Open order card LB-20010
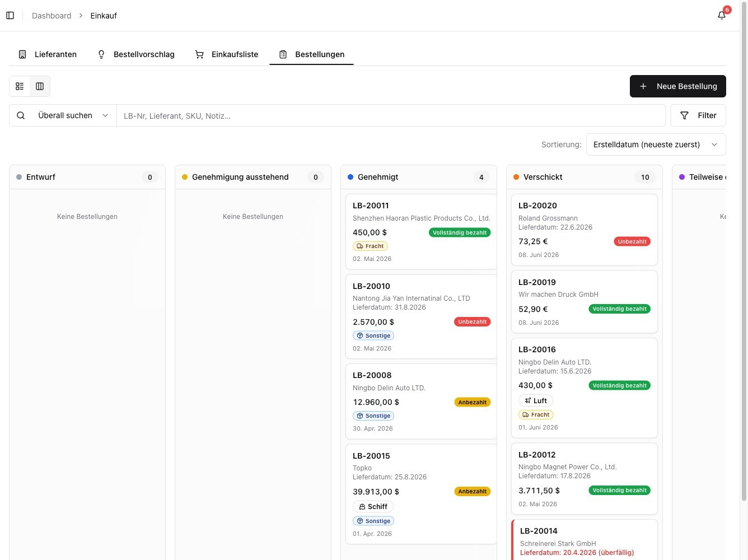This screenshot has height=560, width=748. [x=421, y=316]
